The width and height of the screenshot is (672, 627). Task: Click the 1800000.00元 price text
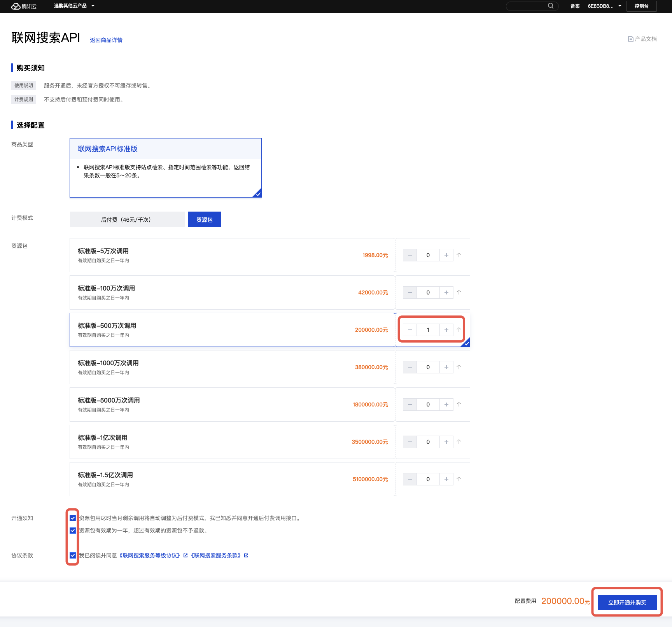(370, 405)
